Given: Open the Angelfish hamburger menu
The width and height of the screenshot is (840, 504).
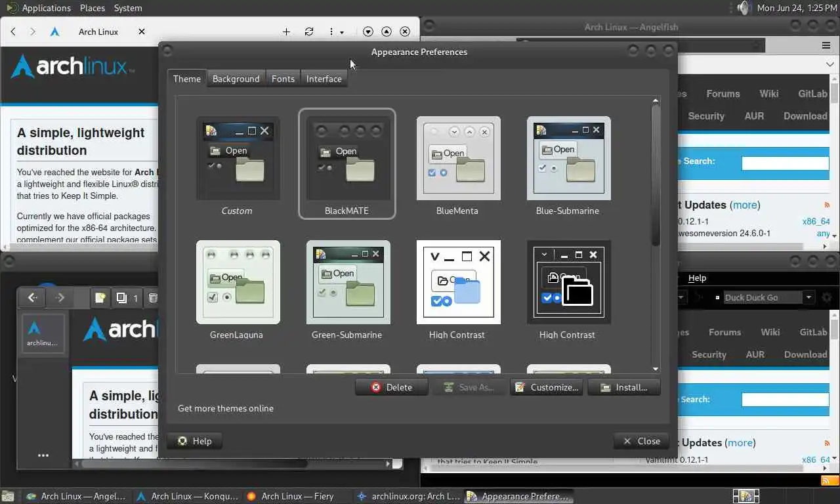Looking at the screenshot, I should coord(826,45).
